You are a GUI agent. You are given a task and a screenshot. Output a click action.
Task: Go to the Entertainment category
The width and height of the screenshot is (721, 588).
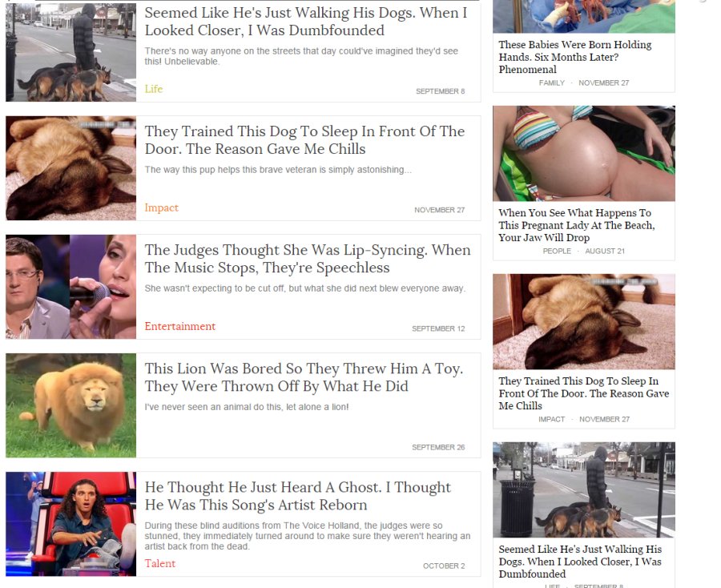pyautogui.click(x=179, y=326)
